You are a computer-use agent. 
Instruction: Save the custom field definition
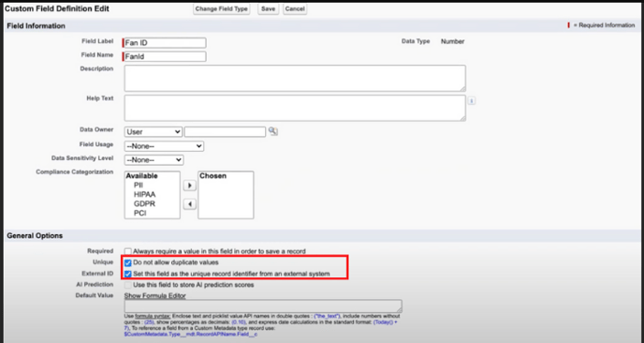(269, 9)
